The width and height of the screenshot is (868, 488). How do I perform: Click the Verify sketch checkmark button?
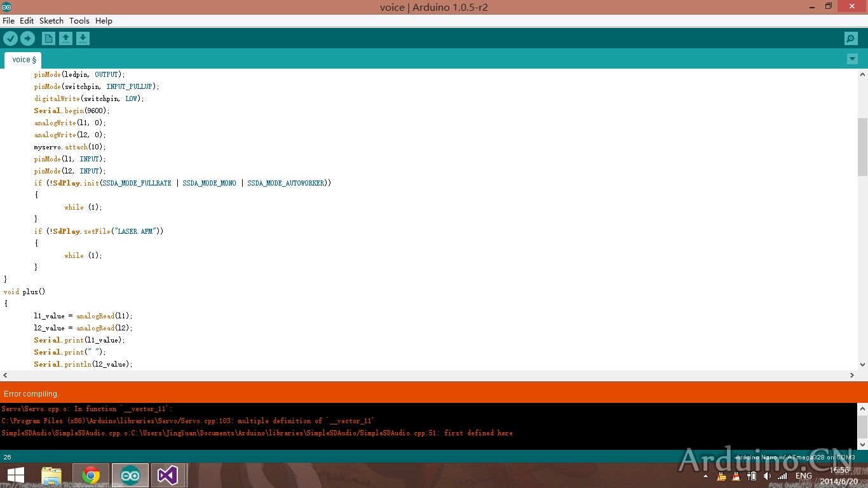(10, 39)
